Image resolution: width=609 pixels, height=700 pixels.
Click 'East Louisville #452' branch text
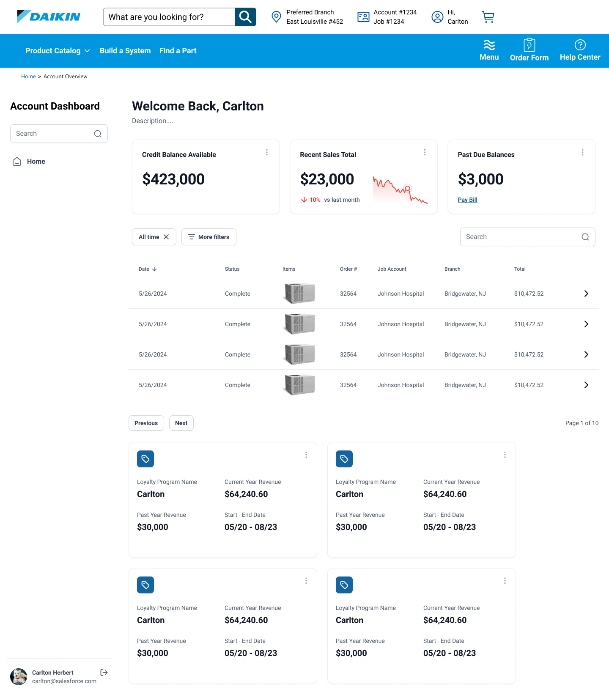pyautogui.click(x=315, y=22)
